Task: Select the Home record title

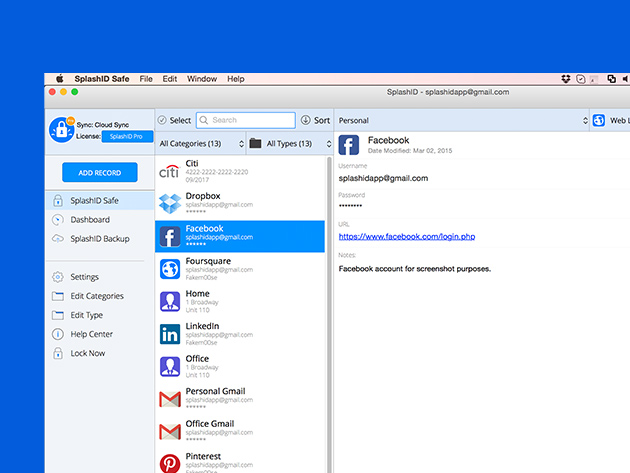Action: (x=197, y=293)
